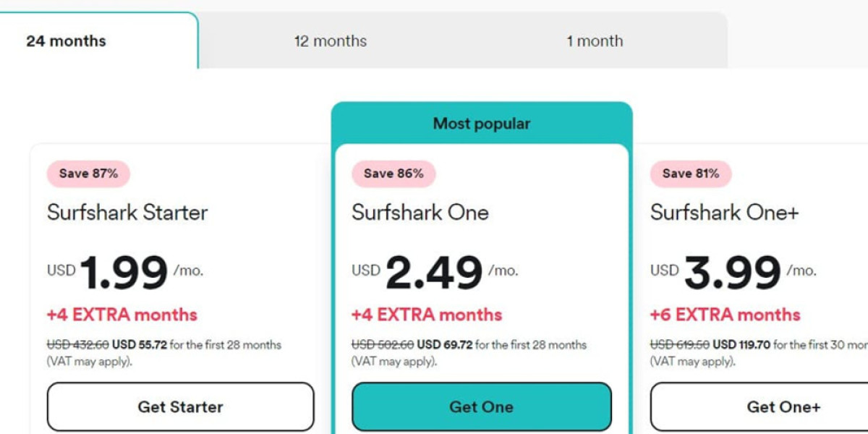Click the USD 69.72 total price text
Viewport: 868px width, 434px height.
point(445,345)
